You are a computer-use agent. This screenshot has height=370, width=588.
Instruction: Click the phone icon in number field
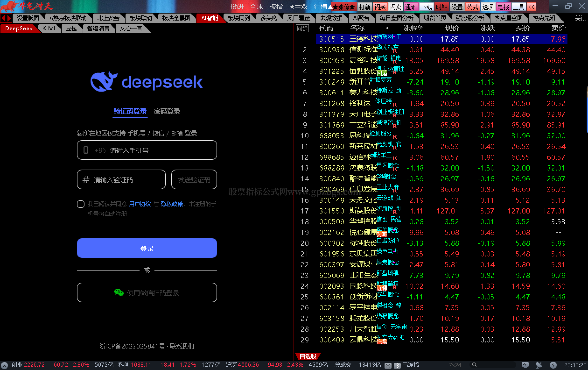click(86, 150)
